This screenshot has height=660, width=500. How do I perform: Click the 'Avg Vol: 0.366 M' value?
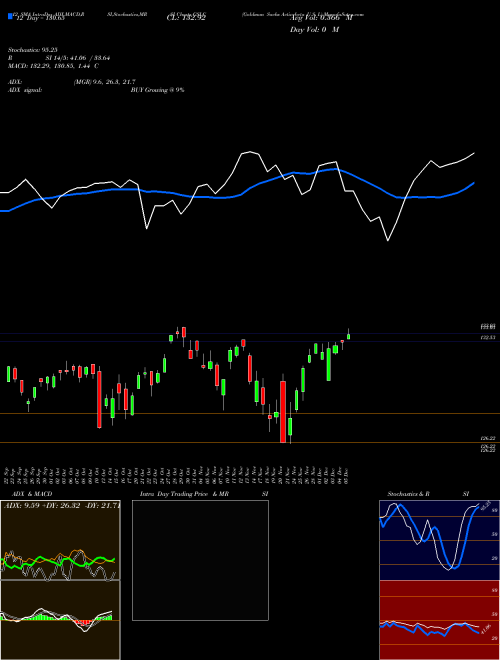pyautogui.click(x=321, y=18)
